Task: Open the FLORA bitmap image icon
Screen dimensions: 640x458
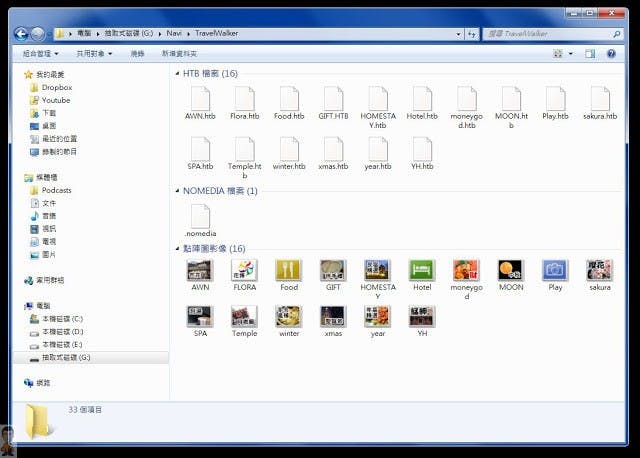Action: point(244,270)
